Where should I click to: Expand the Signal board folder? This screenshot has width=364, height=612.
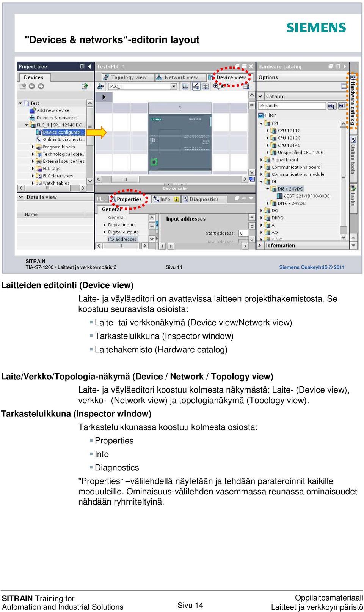pos(262,160)
